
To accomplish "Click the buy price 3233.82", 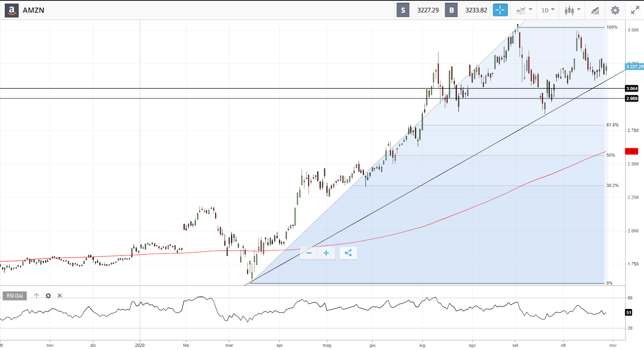I will pyautogui.click(x=476, y=10).
